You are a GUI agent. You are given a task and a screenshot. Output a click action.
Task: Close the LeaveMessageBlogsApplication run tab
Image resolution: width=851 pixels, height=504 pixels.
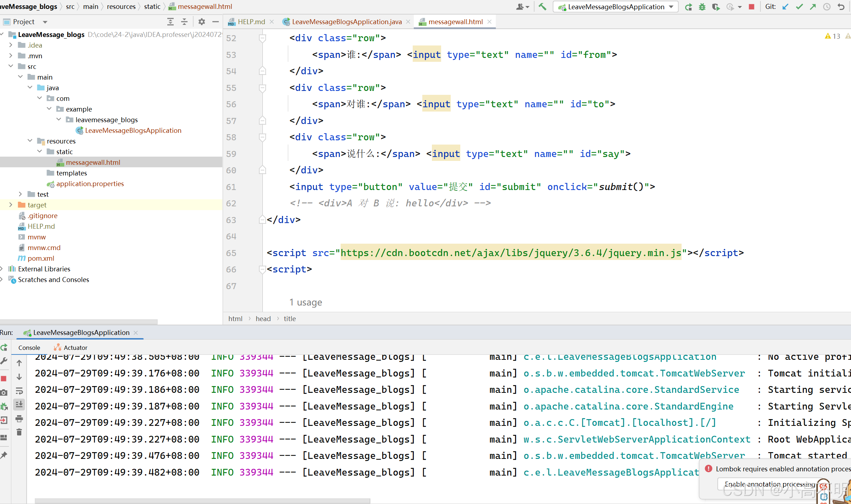pos(136,333)
